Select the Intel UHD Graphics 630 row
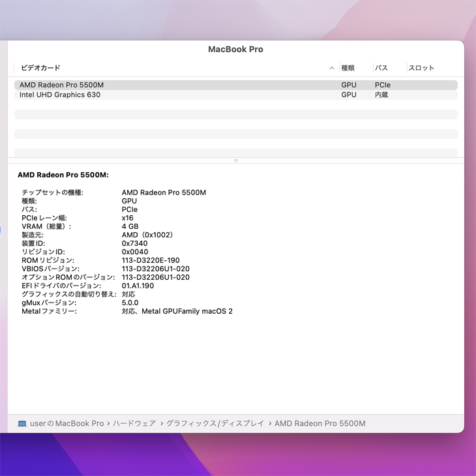The width and height of the screenshot is (476, 476). pyautogui.click(x=236, y=95)
